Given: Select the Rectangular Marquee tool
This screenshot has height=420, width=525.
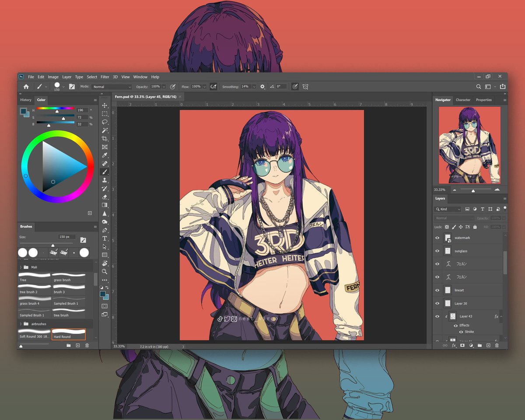Looking at the screenshot, I should [x=105, y=114].
